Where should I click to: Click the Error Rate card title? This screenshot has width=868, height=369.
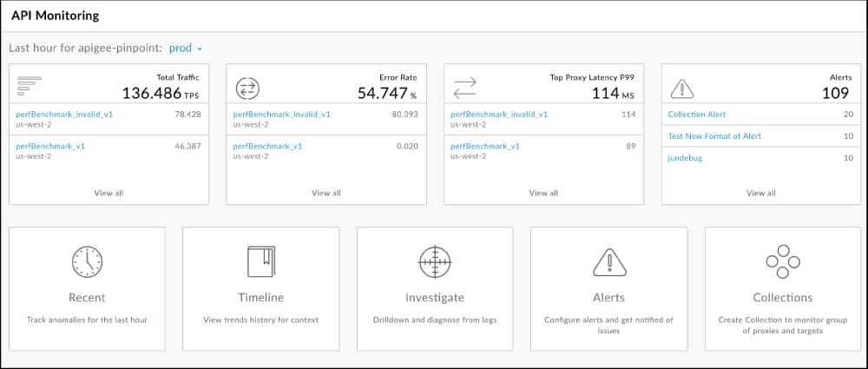(398, 77)
